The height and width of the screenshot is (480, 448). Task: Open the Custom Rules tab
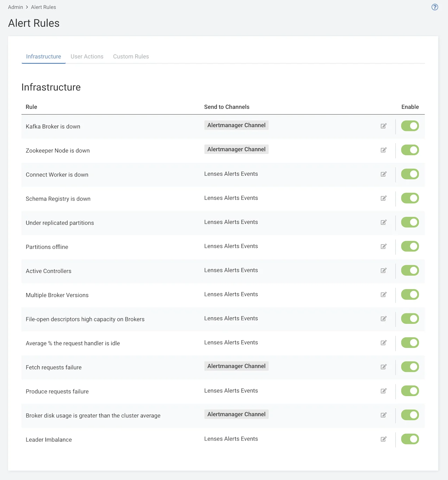click(131, 56)
